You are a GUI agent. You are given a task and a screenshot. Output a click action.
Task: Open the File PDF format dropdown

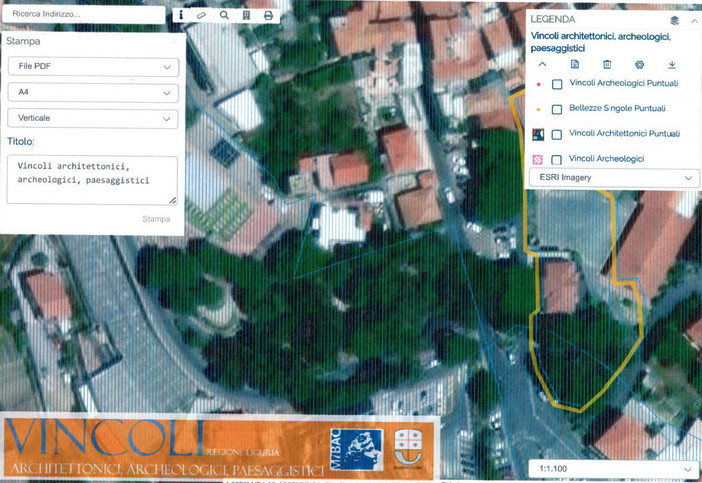92,67
